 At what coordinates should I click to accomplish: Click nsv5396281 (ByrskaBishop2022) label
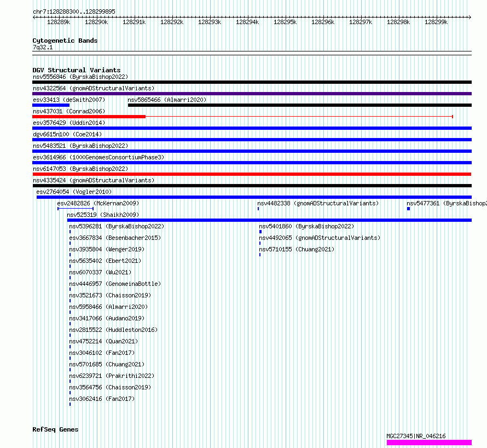click(x=117, y=226)
